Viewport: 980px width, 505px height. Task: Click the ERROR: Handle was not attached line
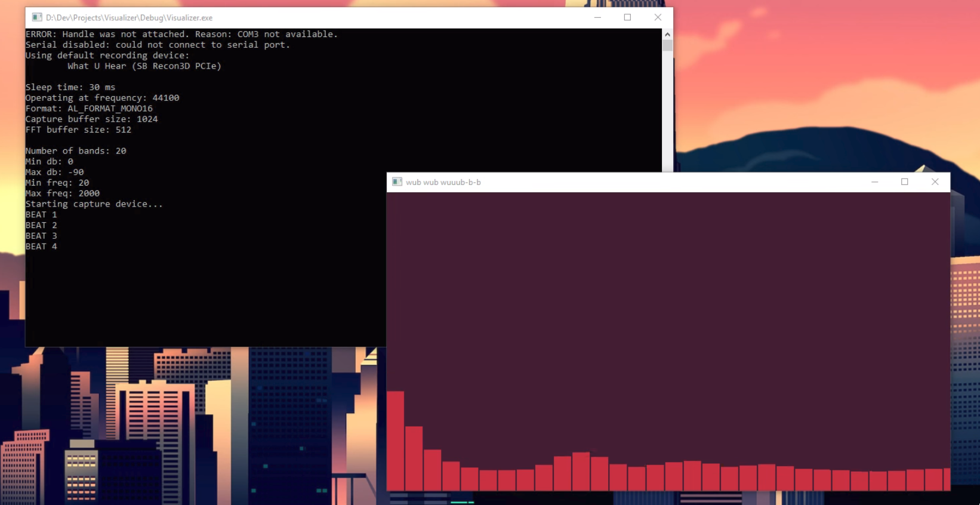point(181,34)
